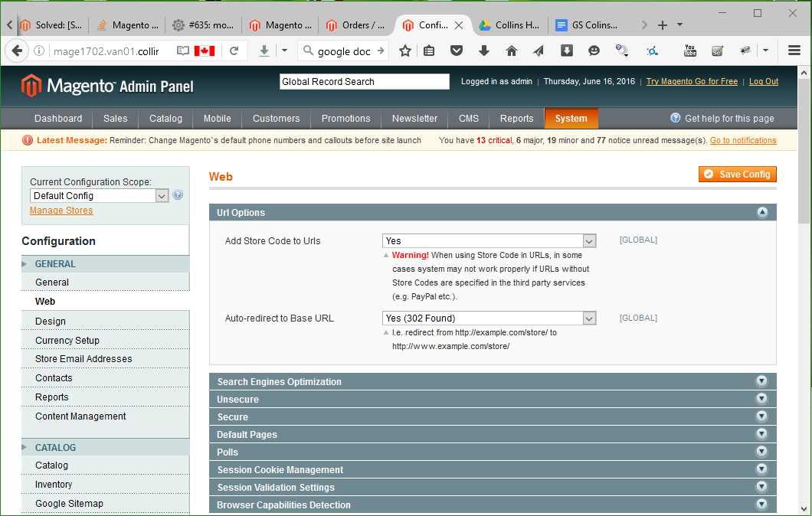Switch to the Collins H... Drive tab
812x516 pixels.
pyautogui.click(x=510, y=24)
